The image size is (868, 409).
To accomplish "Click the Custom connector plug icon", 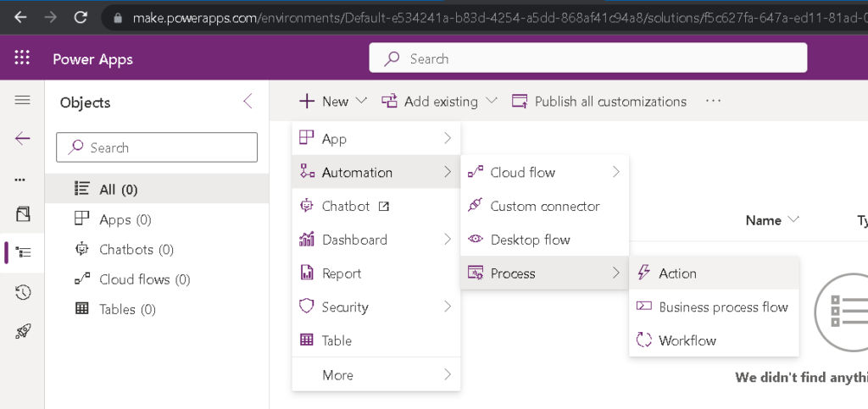I will point(475,206).
